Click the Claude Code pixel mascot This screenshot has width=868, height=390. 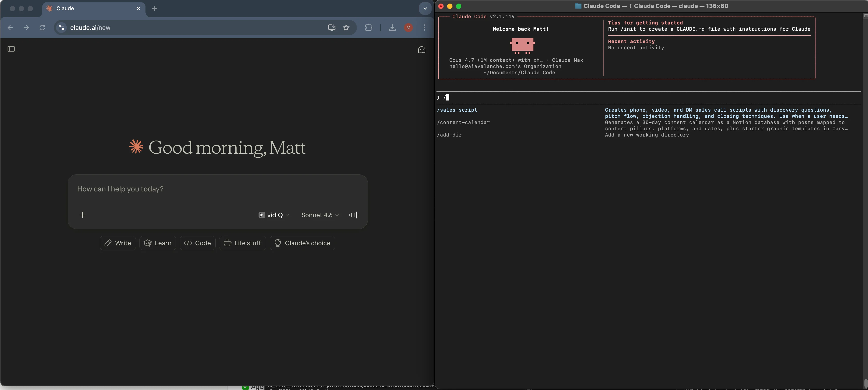pyautogui.click(x=522, y=46)
